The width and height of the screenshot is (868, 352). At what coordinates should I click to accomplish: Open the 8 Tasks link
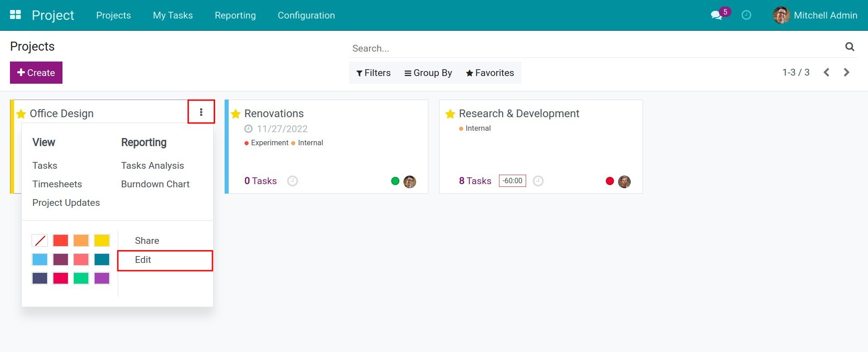coord(475,181)
